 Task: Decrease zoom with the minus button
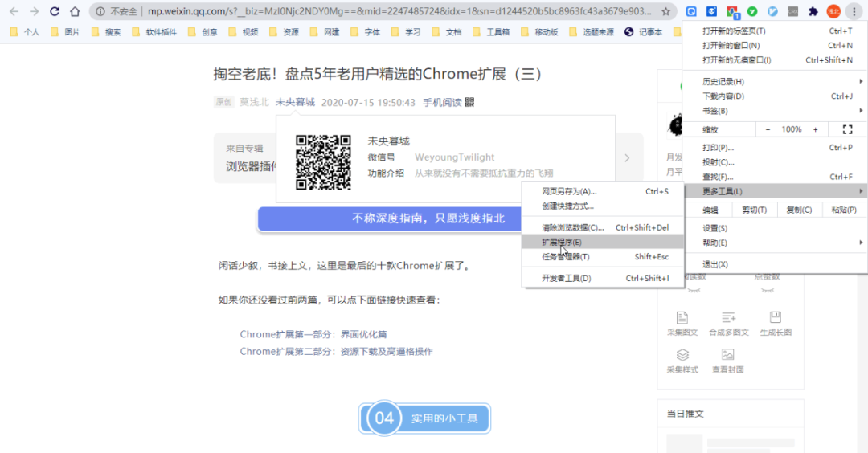tap(768, 129)
